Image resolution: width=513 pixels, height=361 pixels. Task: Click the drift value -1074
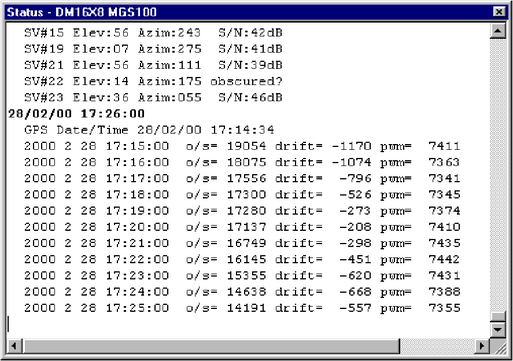point(352,162)
